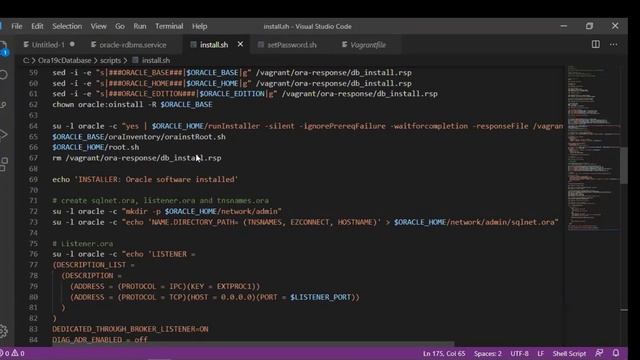Open the View menu
The width and height of the screenshot is (640, 360).
click(x=98, y=27)
